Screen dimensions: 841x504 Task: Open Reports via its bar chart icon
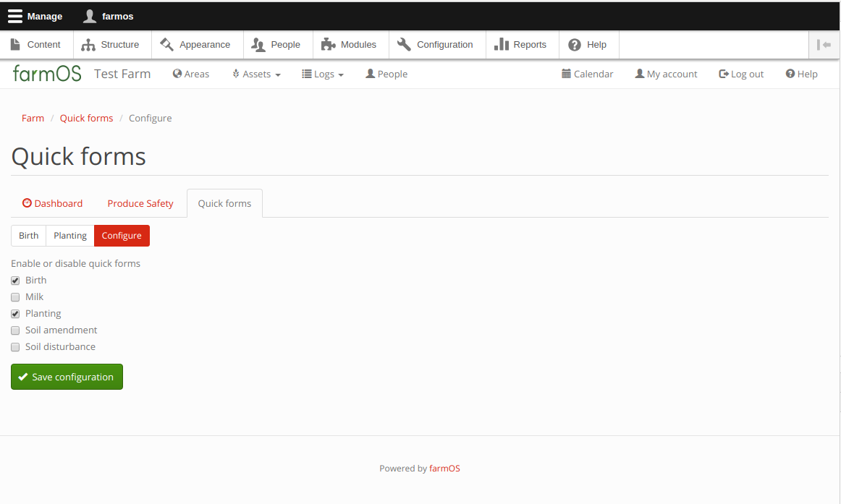(502, 45)
